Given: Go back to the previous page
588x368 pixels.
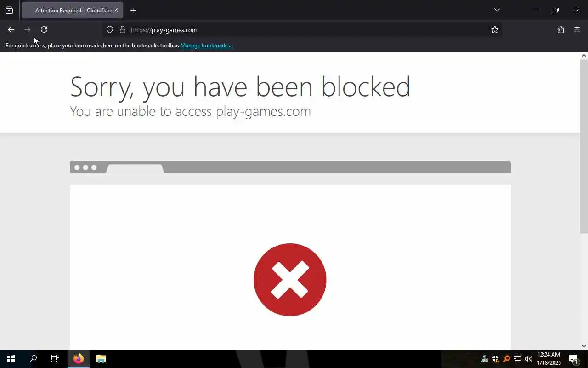Looking at the screenshot, I should point(11,29).
